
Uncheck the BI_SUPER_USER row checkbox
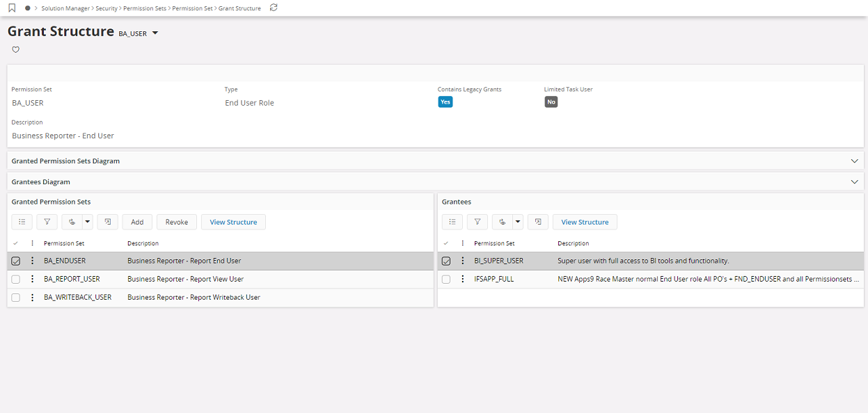click(446, 261)
